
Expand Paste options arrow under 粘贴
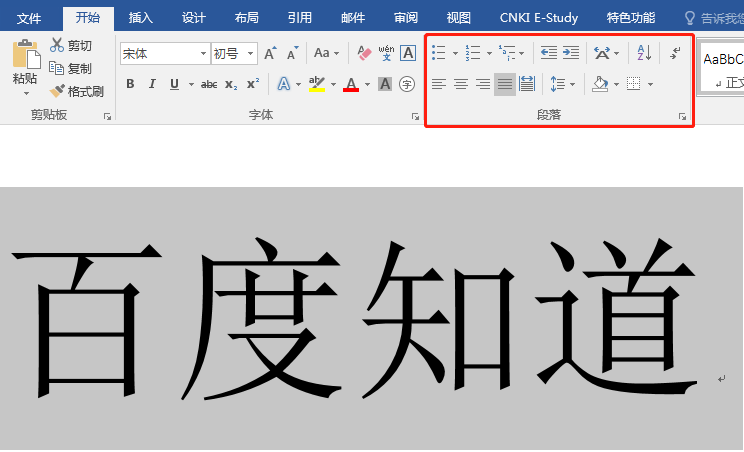[x=26, y=93]
